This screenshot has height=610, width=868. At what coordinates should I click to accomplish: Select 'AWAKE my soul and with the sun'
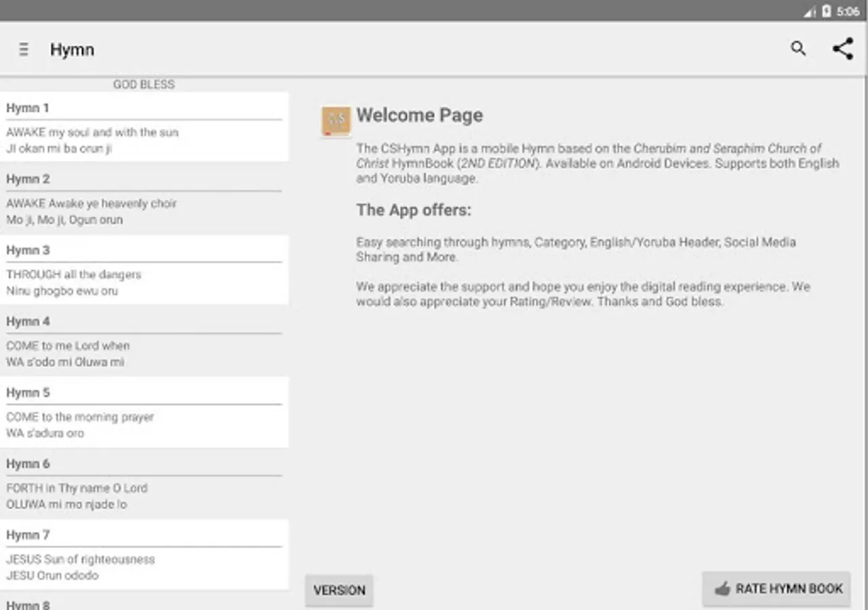coord(92,132)
